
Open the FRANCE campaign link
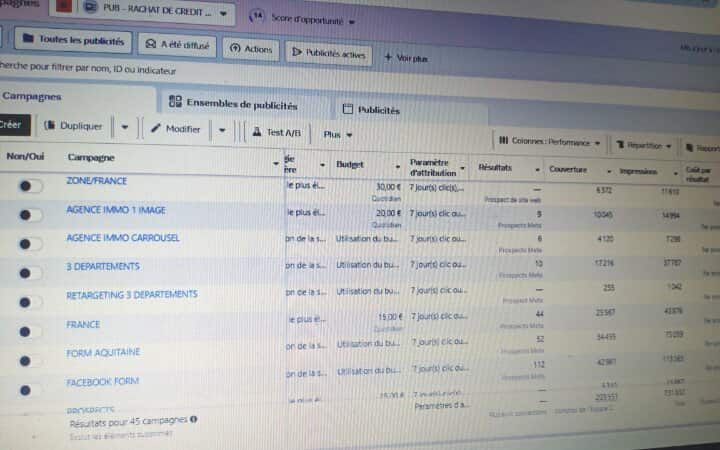83,324
